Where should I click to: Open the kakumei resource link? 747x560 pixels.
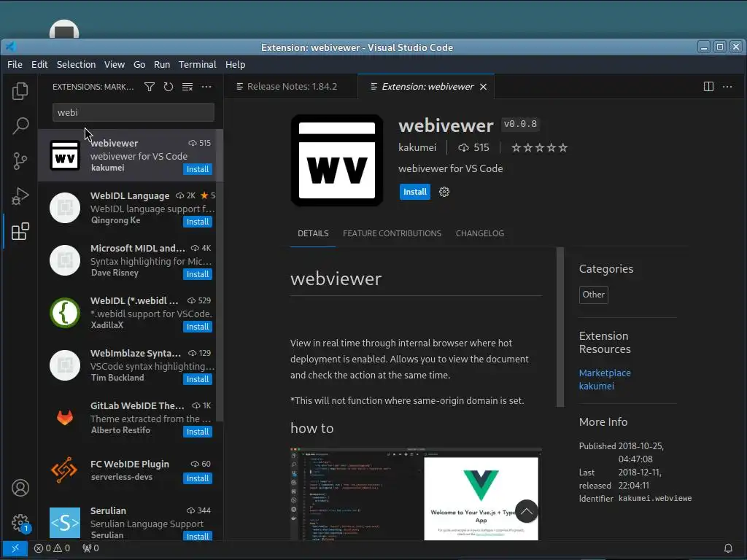point(597,386)
